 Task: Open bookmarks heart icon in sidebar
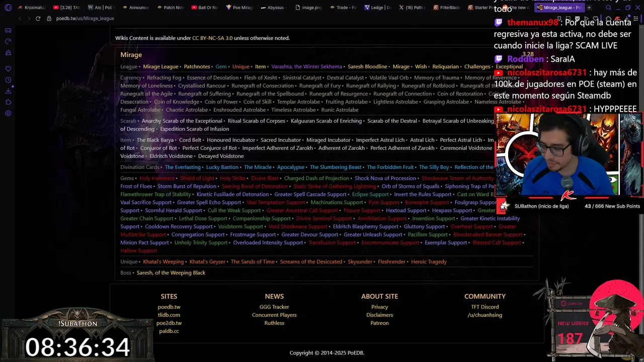[8, 69]
